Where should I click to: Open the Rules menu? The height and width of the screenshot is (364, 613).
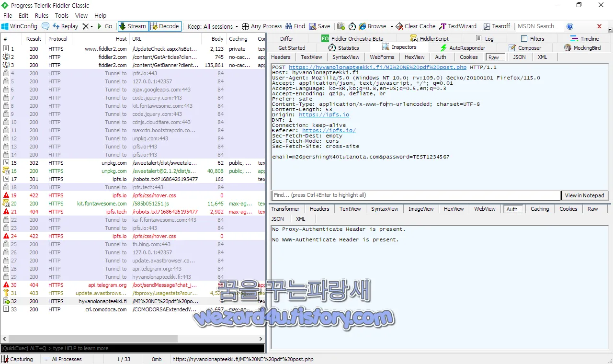coord(42,16)
